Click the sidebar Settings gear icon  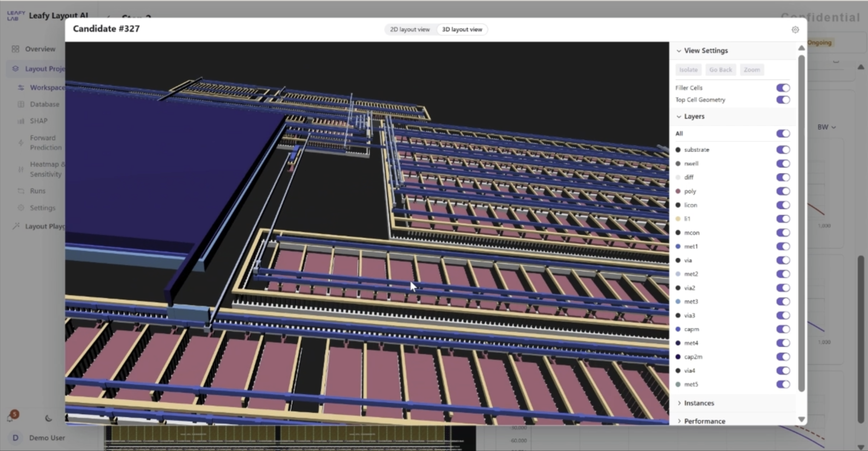coord(21,208)
